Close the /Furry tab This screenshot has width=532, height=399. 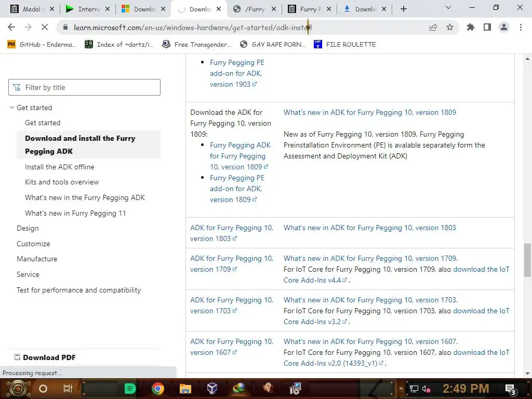[x=274, y=9]
